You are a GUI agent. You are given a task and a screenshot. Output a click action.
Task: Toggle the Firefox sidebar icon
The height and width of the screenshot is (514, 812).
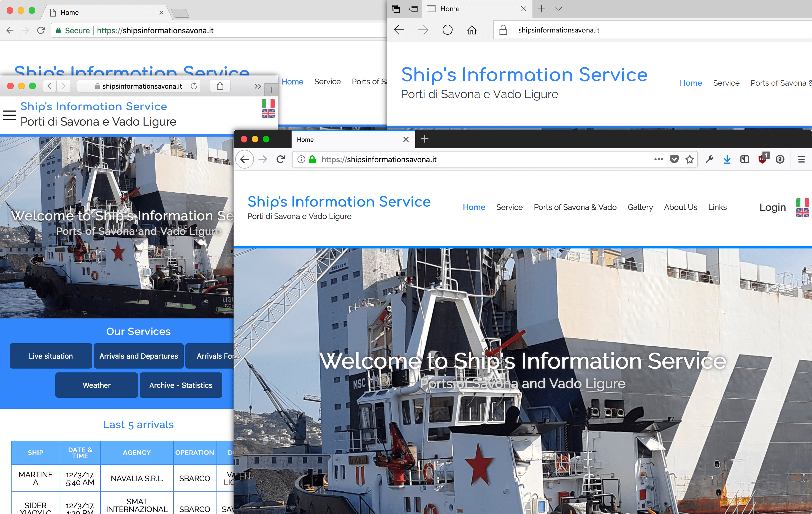coord(745,159)
